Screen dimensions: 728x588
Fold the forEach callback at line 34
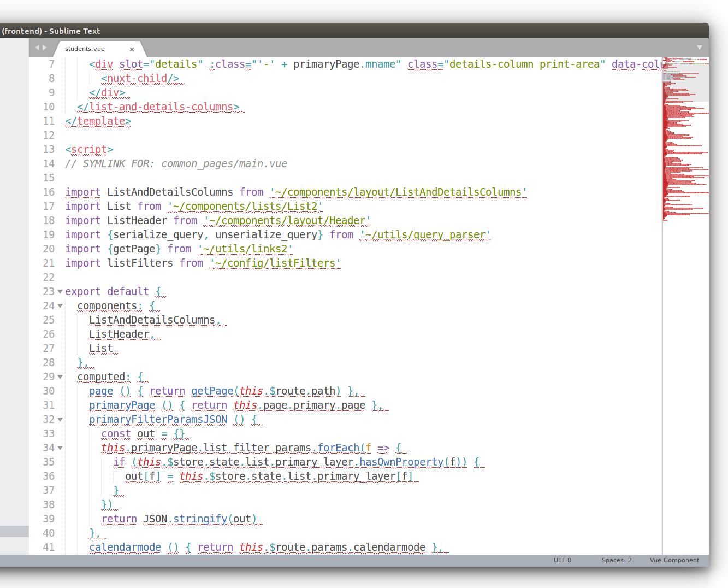pyautogui.click(x=60, y=448)
